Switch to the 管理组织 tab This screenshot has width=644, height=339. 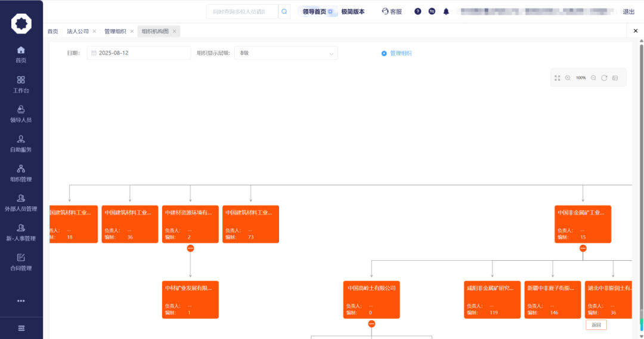[115, 32]
